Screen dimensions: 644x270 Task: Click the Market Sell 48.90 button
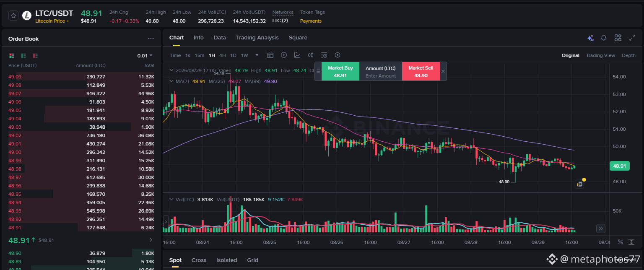coord(421,72)
